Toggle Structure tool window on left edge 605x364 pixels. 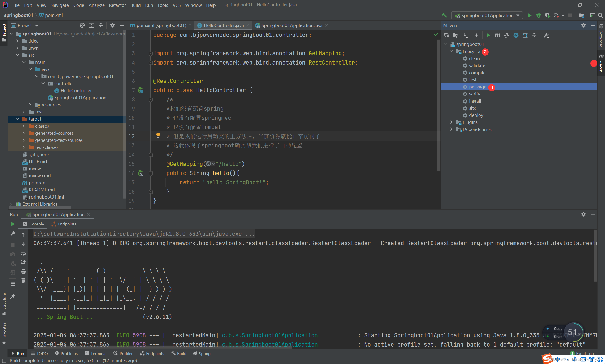click(4, 304)
